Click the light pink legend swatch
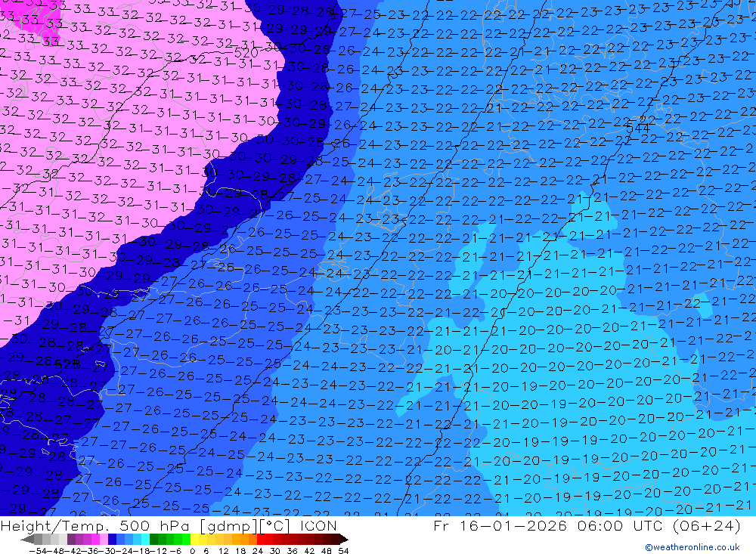 point(104,540)
